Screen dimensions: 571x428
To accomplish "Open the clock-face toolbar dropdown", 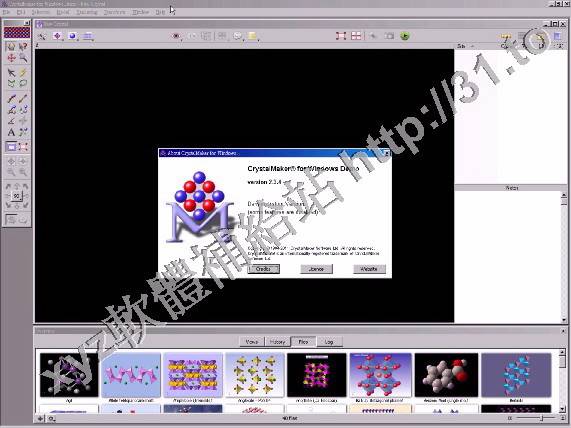I will pos(238,36).
